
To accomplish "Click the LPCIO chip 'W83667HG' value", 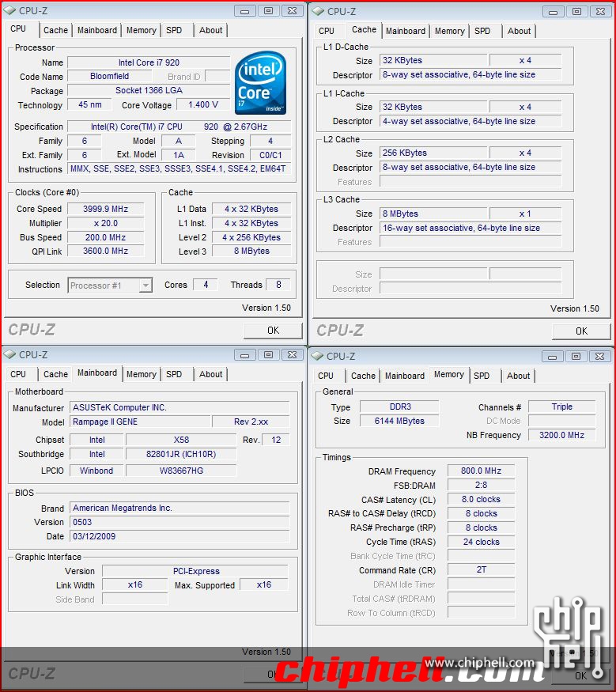I will pyautogui.click(x=181, y=471).
